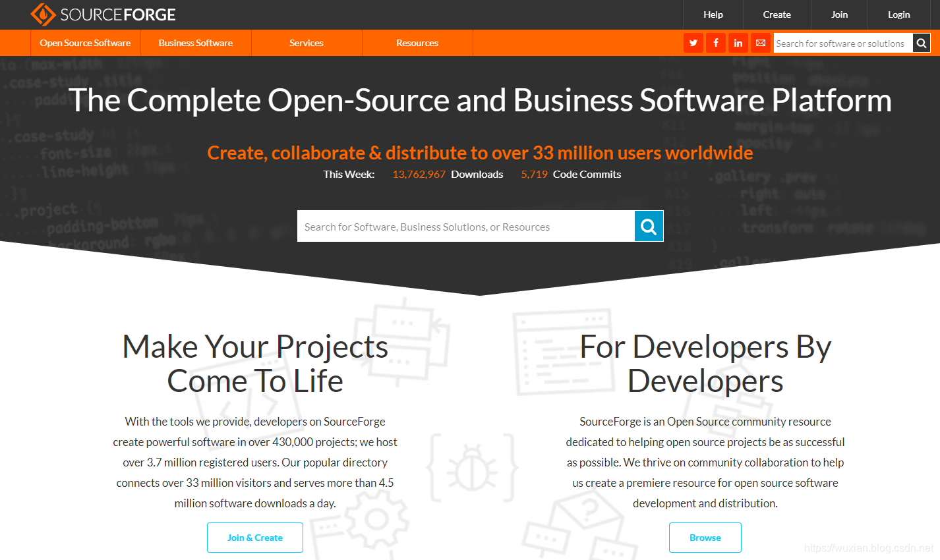Click the blue magnifier search button
Screen dimensions: 940x560
[x=649, y=227]
